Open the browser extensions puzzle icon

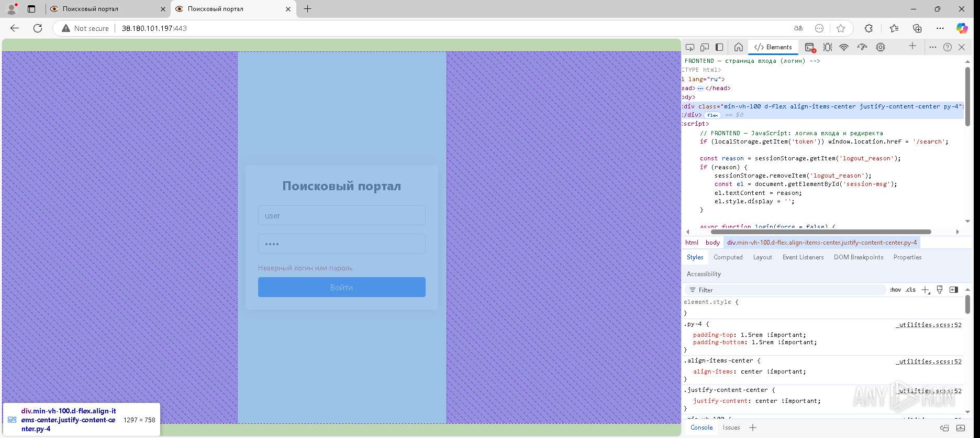868,28
